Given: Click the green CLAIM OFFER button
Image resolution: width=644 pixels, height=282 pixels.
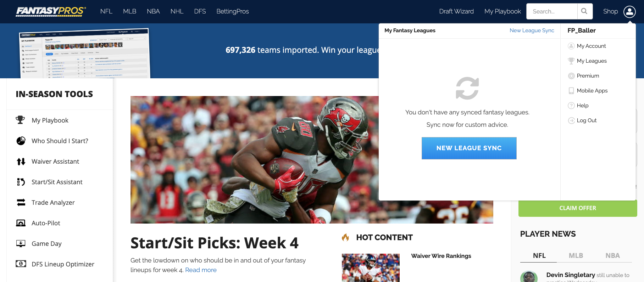Looking at the screenshot, I should [x=578, y=208].
